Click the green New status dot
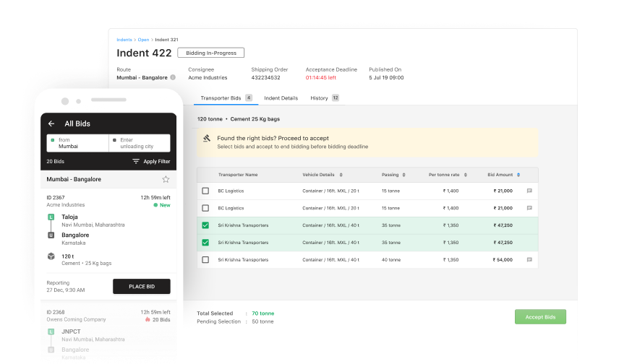The height and width of the screenshot is (364, 632). [155, 205]
